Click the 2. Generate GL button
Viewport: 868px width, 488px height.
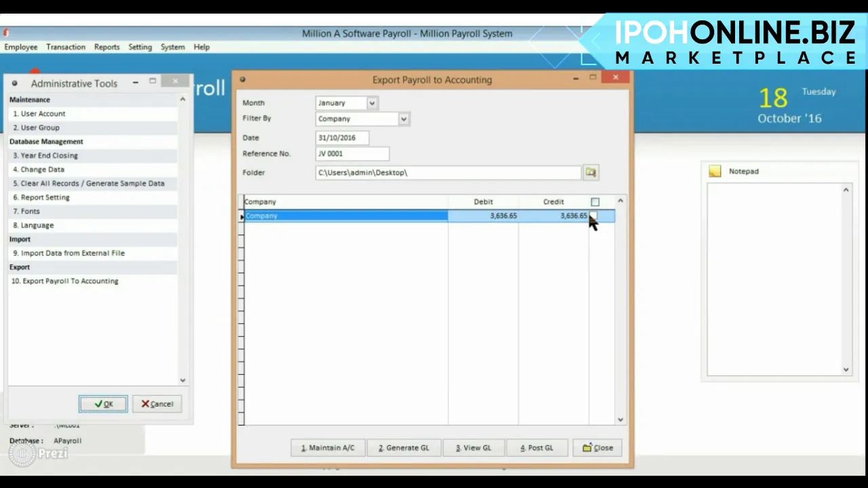[403, 447]
